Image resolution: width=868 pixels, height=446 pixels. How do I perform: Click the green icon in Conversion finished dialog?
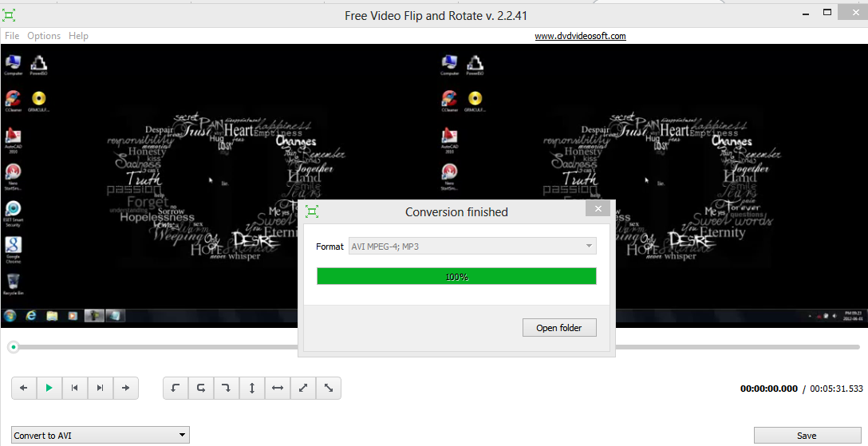coord(312,211)
